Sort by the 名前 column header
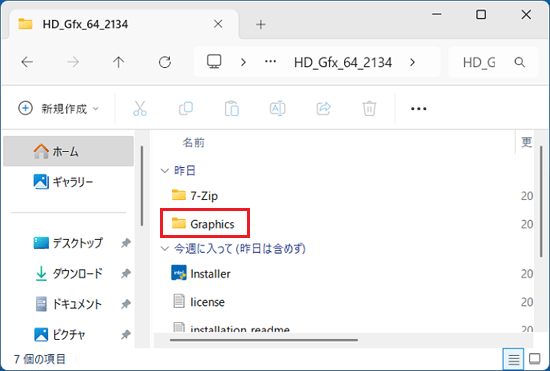 (x=193, y=143)
